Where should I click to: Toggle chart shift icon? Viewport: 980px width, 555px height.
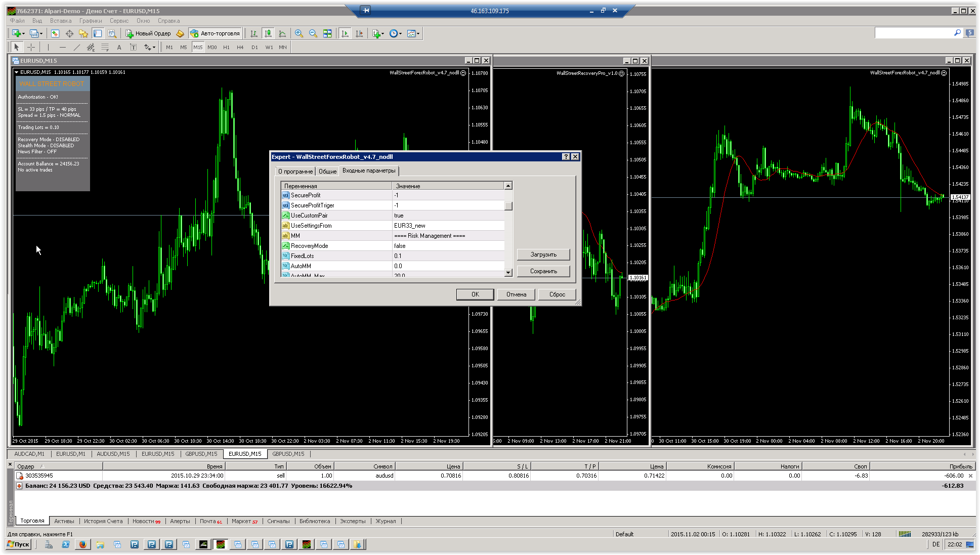359,33
